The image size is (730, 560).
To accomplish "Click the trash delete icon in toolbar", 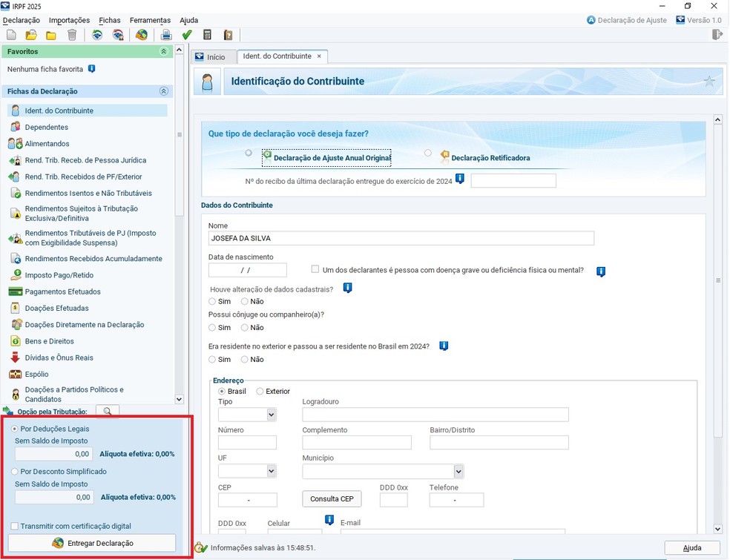I will (x=72, y=35).
